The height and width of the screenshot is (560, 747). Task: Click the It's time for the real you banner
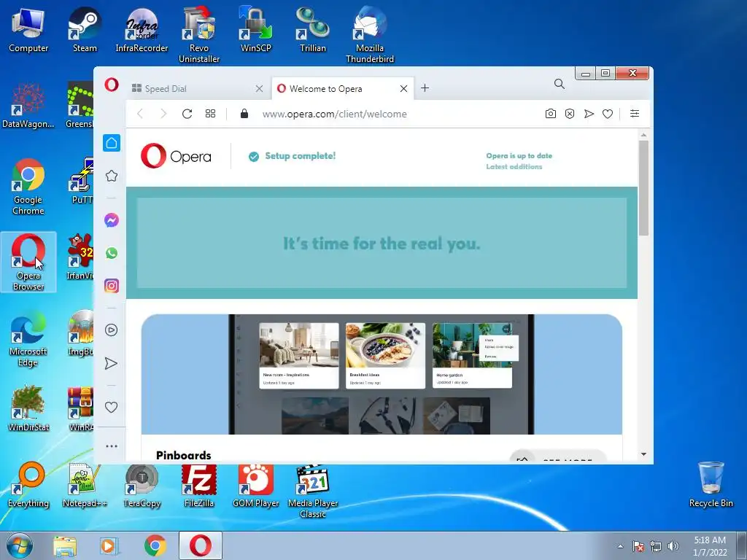pos(382,243)
